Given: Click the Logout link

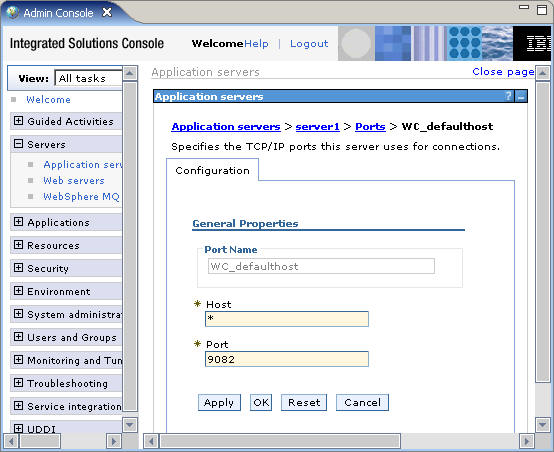Looking at the screenshot, I should pos(309,43).
